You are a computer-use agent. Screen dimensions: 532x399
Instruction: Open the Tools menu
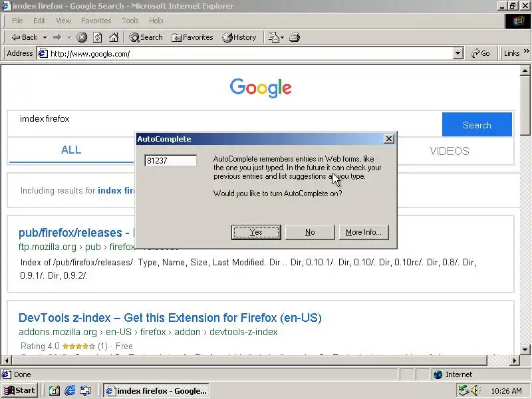tap(130, 21)
